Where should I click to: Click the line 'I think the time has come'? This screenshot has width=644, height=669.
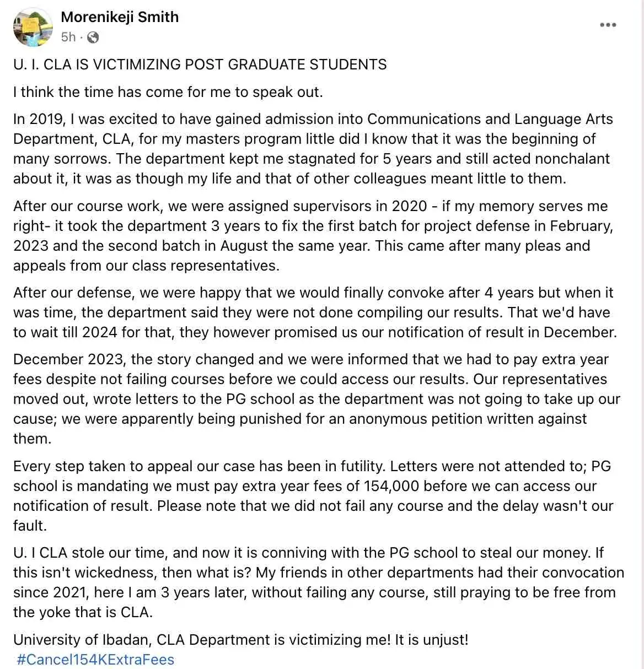pyautogui.click(x=168, y=91)
